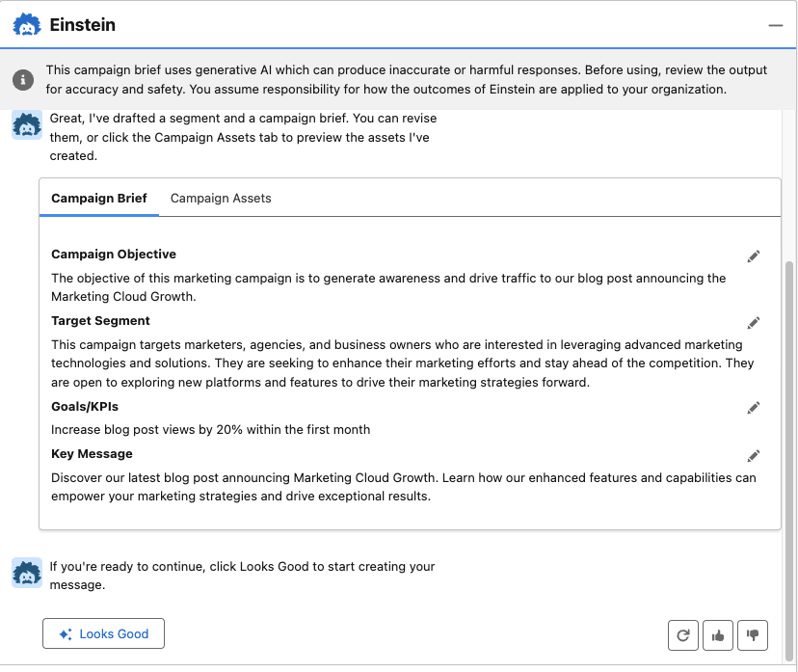Edit the Campaign Objective section with pencil icon
798x672 pixels.
(754, 256)
